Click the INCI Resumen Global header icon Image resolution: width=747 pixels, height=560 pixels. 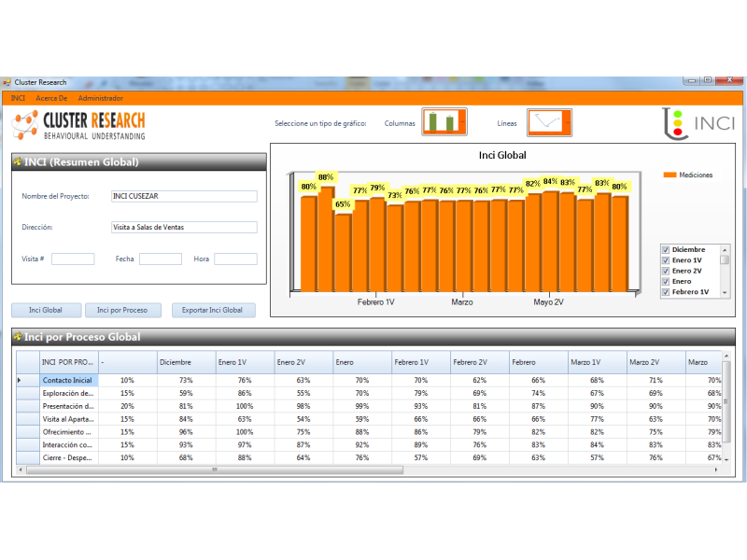coord(18,162)
